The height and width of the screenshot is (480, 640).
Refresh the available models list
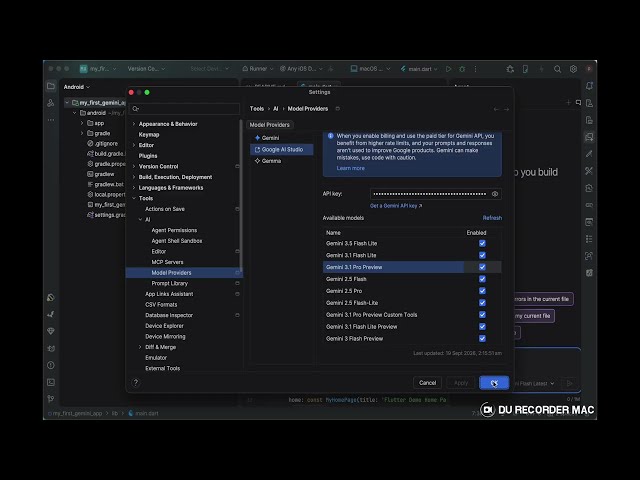[x=492, y=218]
